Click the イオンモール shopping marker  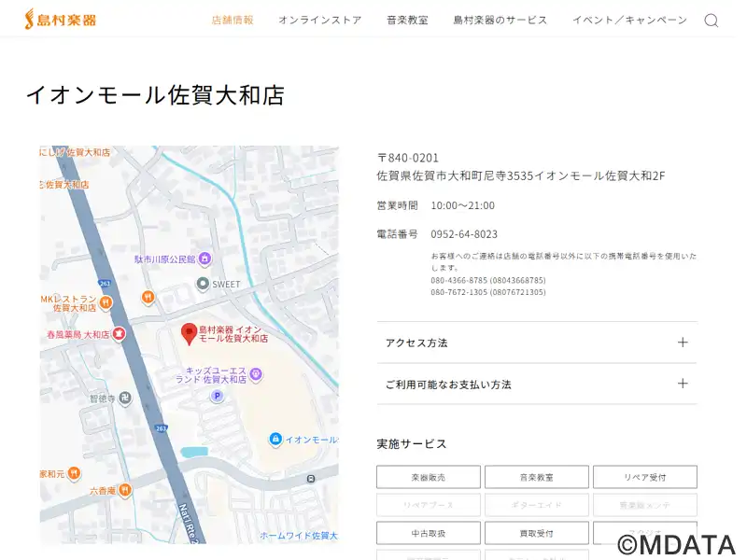tap(275, 439)
